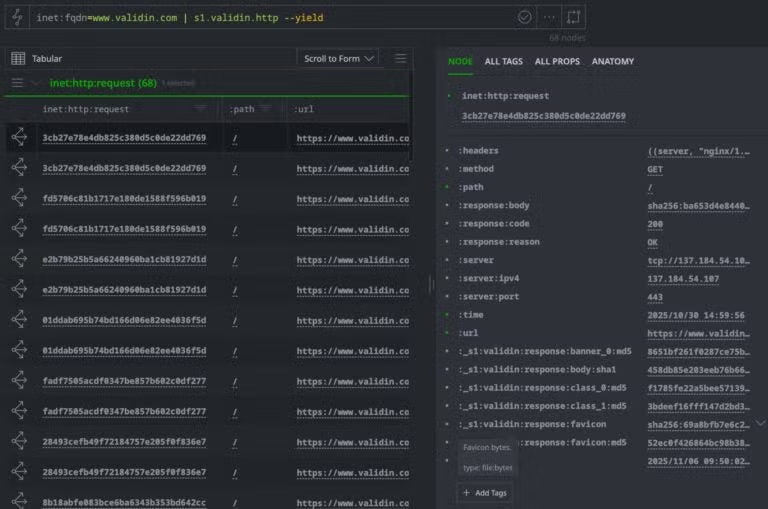
Task: Click inet:http:request form label in detail panel
Action: pos(505,96)
